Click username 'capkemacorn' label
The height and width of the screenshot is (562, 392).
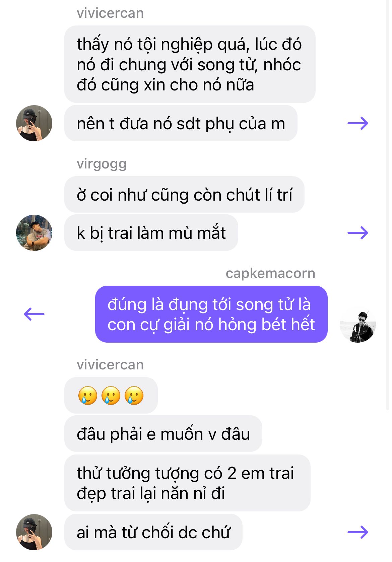click(270, 274)
